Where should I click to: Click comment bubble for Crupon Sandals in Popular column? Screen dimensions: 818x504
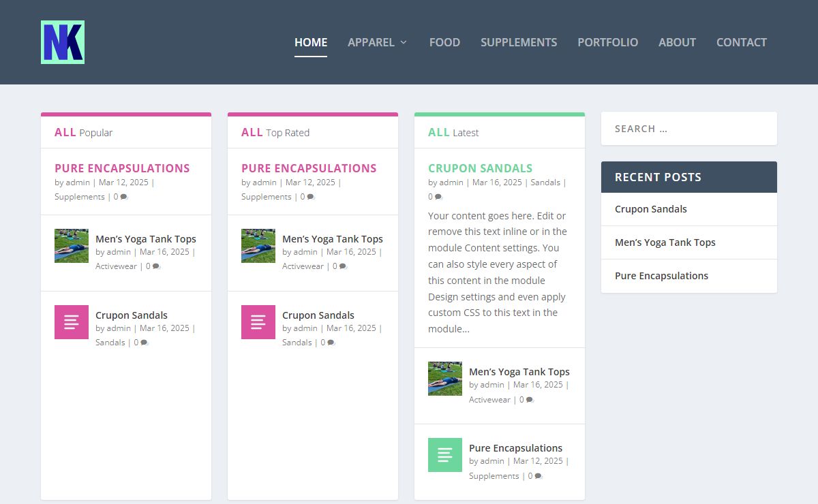tap(145, 343)
